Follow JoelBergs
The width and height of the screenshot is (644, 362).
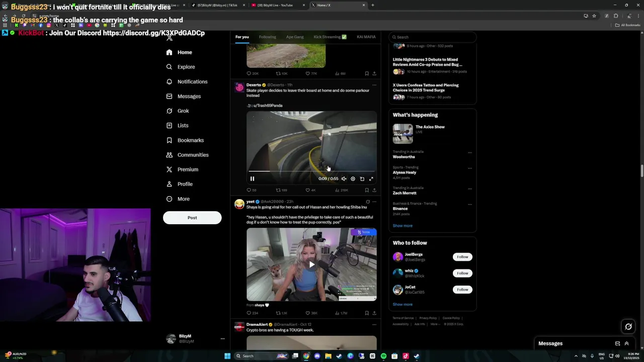point(462,257)
